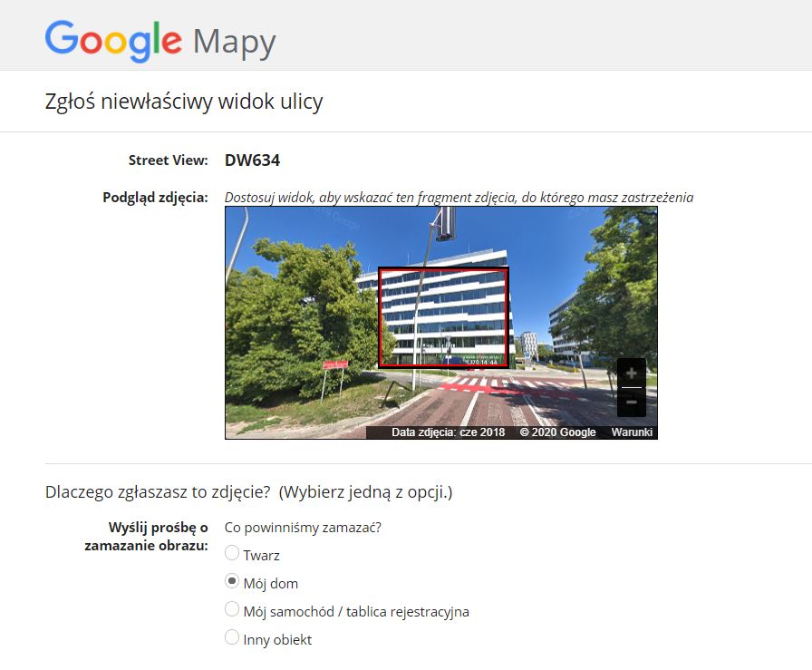Click the 'Dostosuj widok' instruction text
812x670 pixels.
pos(459,198)
